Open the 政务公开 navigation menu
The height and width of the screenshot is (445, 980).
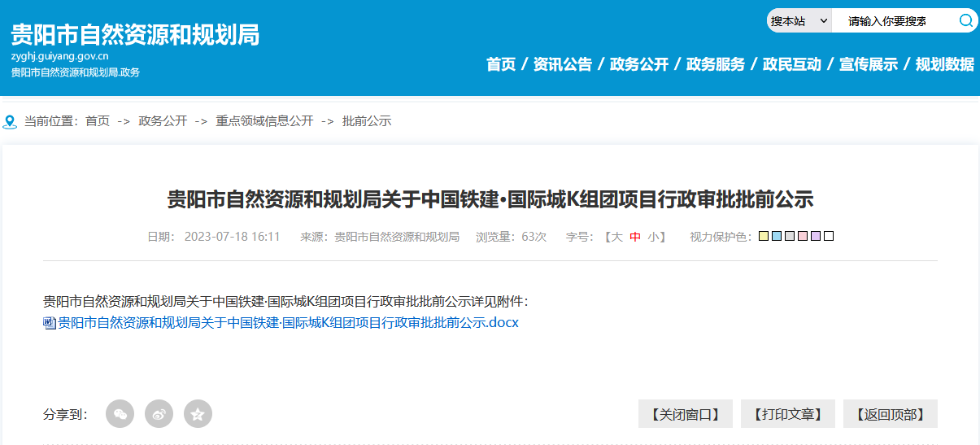tap(639, 64)
